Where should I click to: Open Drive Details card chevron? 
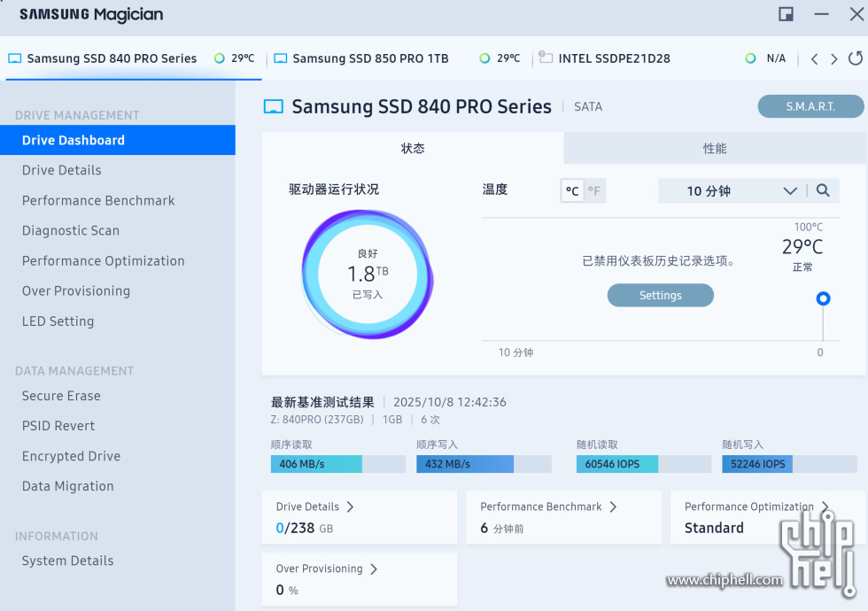(x=350, y=507)
